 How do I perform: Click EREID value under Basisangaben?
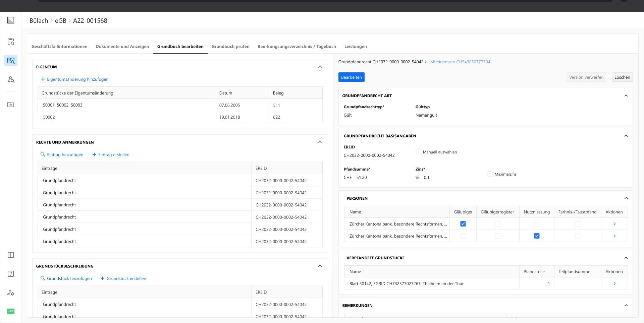[369, 155]
